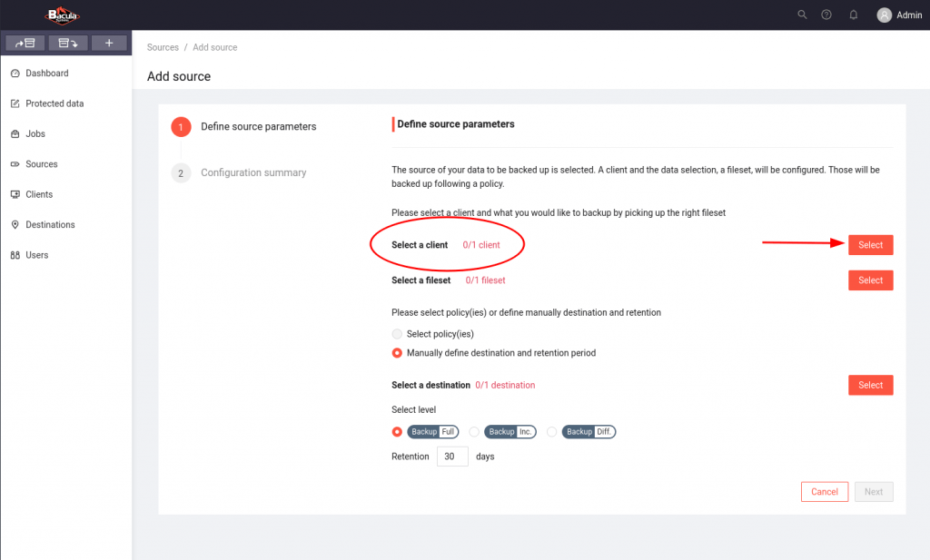Viewport: 930px width, 560px height.
Task: Pick the Backup Diff. level radio button
Action: pyautogui.click(x=551, y=432)
